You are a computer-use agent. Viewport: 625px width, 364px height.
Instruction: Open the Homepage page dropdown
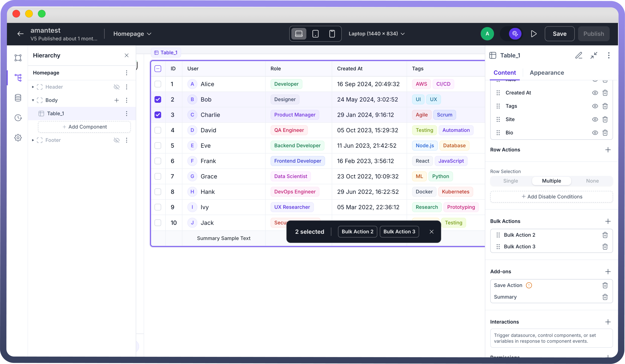(132, 34)
